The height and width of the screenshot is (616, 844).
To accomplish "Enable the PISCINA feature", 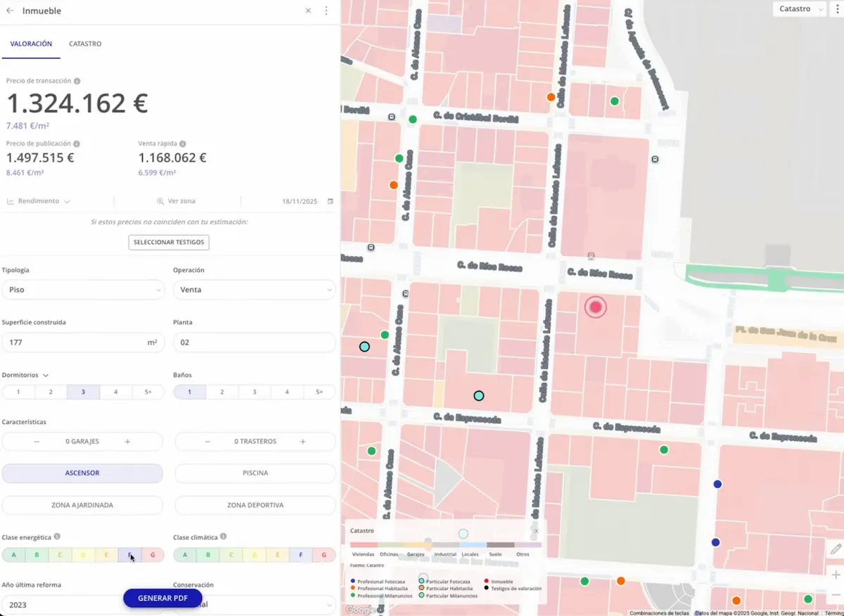I will (255, 473).
